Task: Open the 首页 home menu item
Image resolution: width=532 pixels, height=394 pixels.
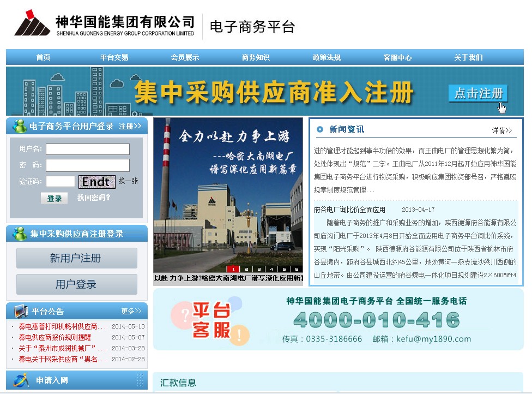Action: (44, 57)
